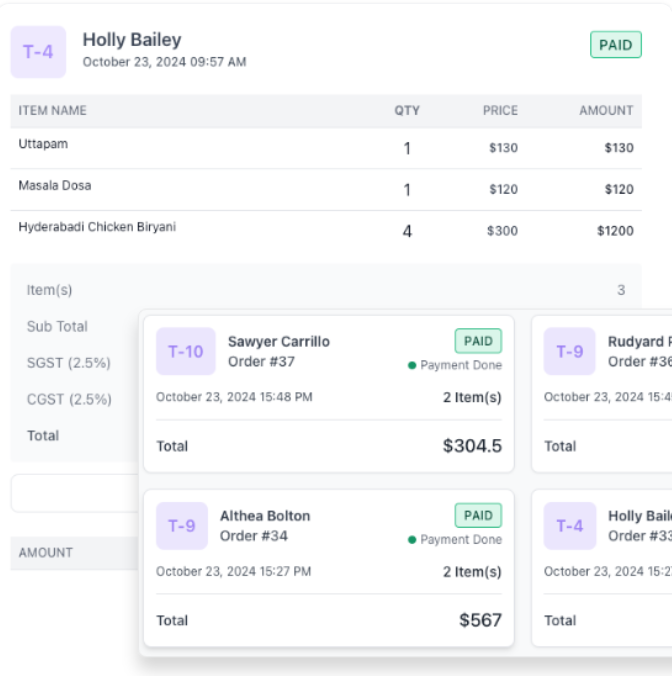Click the ITEM NAME column header
This screenshot has width=672, height=676.
coord(53,111)
